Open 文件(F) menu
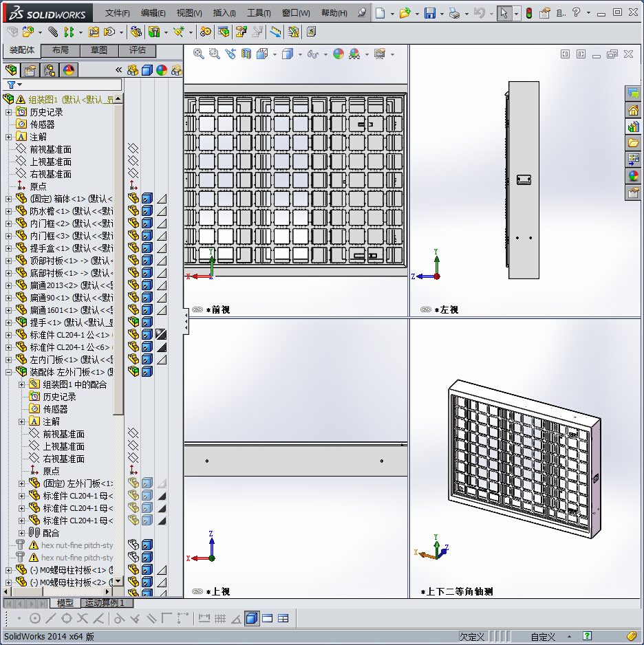The width and height of the screenshot is (644, 645). [117, 13]
